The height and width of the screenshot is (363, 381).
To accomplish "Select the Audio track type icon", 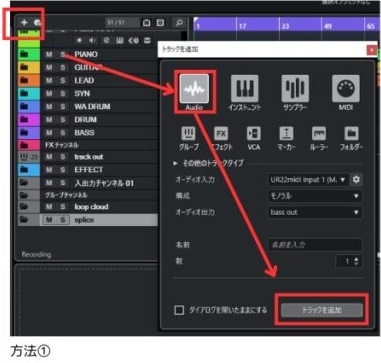I will pyautogui.click(x=194, y=88).
